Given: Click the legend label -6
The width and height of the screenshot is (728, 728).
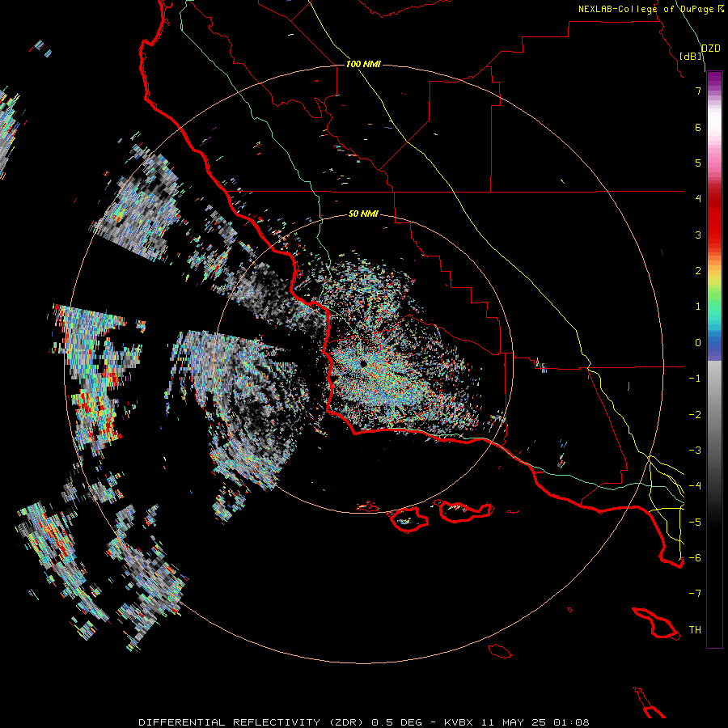Looking at the screenshot, I should point(695,558).
